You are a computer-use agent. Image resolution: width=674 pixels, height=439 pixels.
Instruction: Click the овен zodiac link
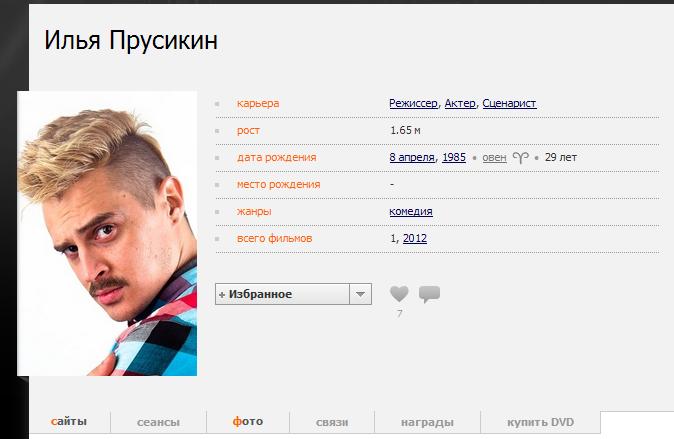[494, 158]
